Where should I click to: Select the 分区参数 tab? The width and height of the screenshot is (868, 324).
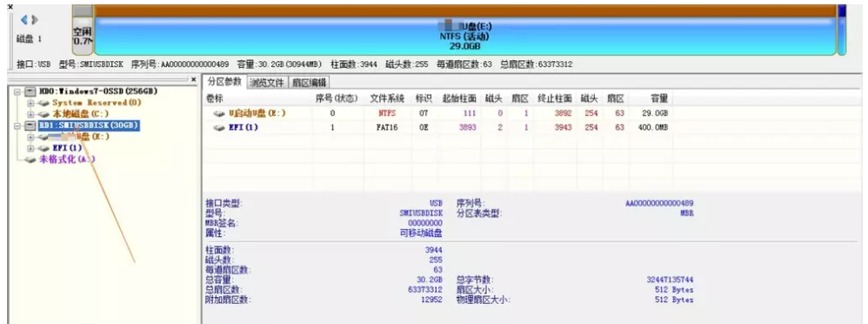224,82
